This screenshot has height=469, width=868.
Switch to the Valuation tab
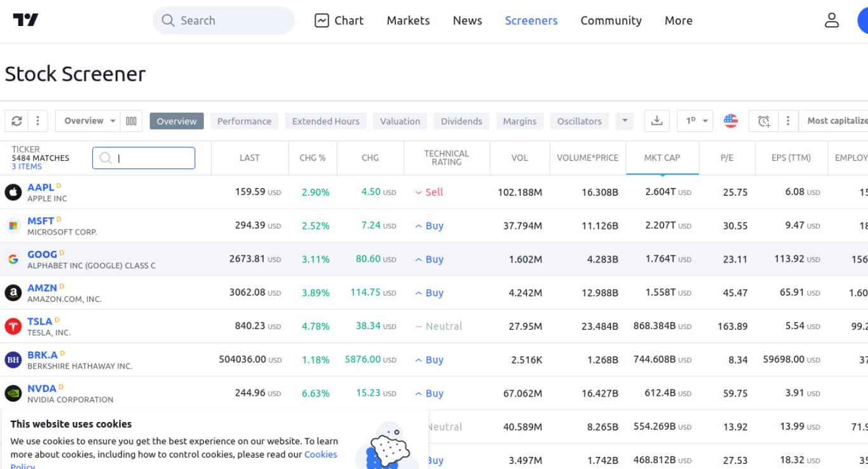400,121
